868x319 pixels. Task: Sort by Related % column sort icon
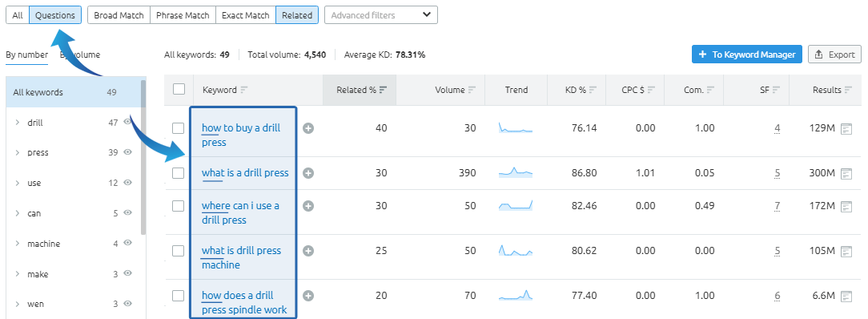click(x=383, y=90)
